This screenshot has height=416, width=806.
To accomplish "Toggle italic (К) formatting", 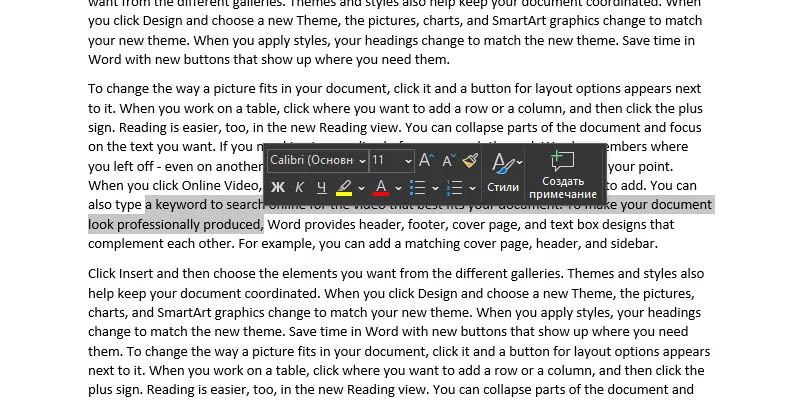I will click(x=299, y=187).
